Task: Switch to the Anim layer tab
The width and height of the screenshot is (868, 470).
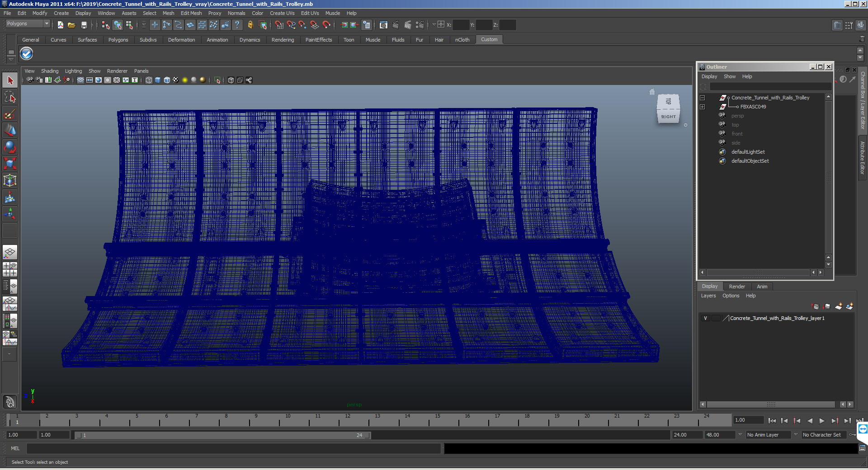Action: click(x=762, y=287)
